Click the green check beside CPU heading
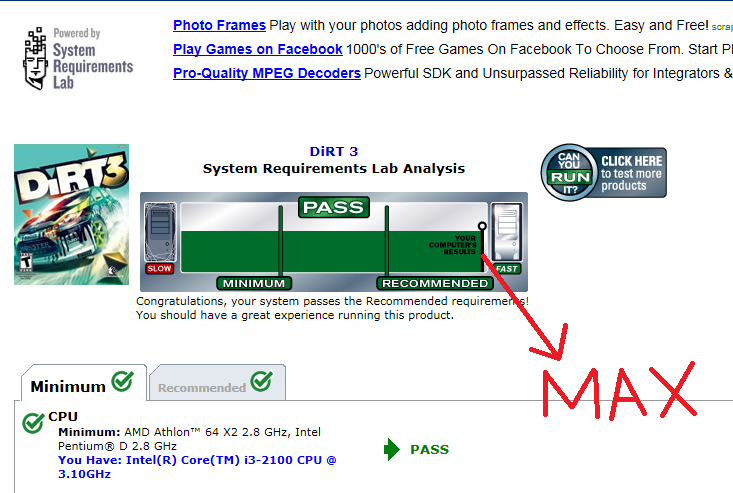This screenshot has width=733, height=493. click(x=32, y=423)
